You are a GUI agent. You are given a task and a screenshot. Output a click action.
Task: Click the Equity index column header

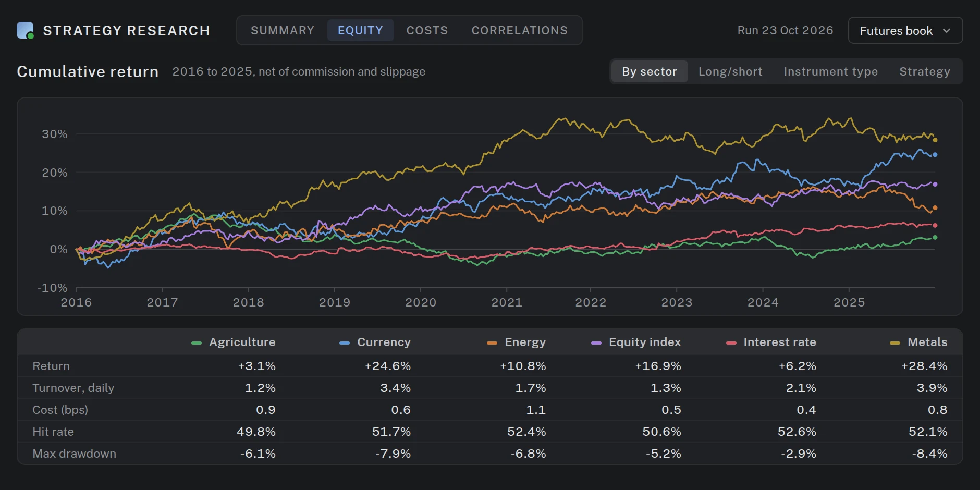[x=645, y=342]
